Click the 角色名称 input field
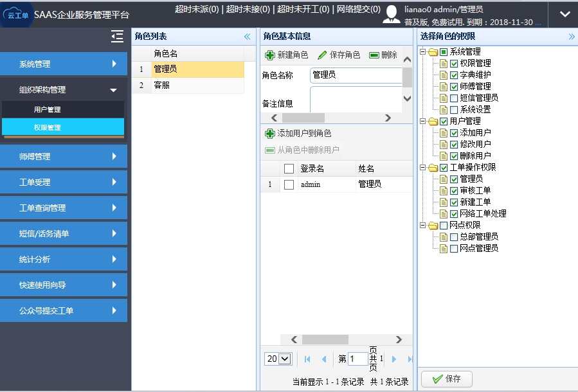Image resolution: width=578 pixels, height=392 pixels. click(x=356, y=76)
